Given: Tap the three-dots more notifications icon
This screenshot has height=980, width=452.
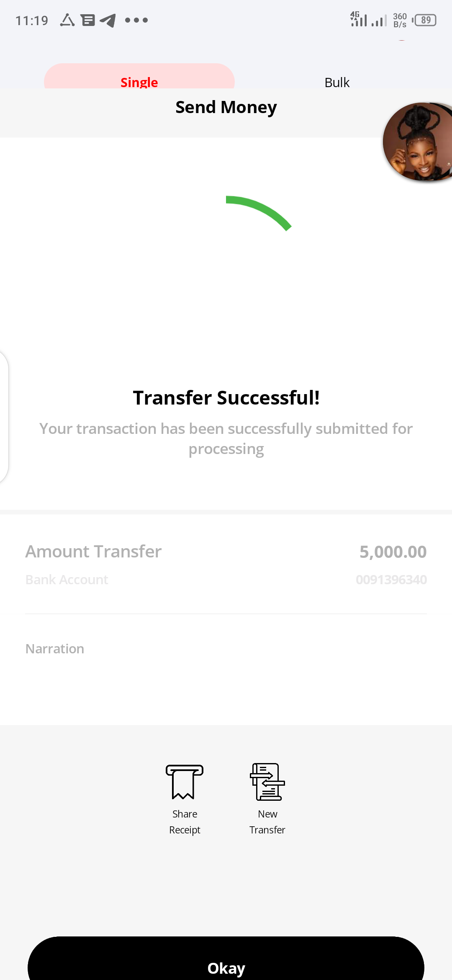Looking at the screenshot, I should click(x=136, y=20).
